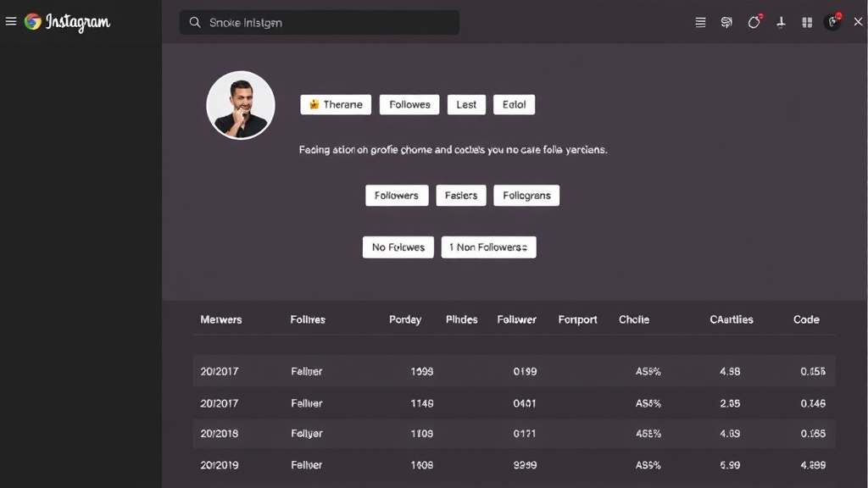The width and height of the screenshot is (868, 488).
Task: Enable the No Folcwes filter
Action: click(398, 247)
